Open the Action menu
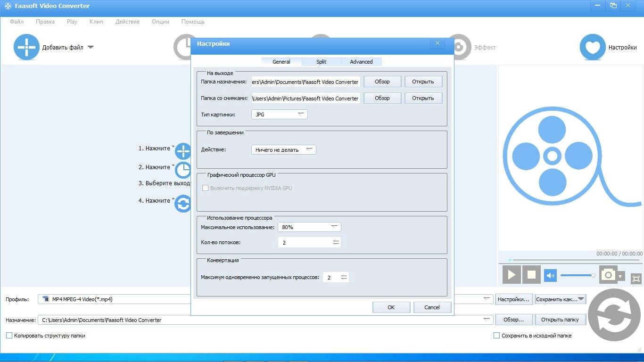 (127, 22)
